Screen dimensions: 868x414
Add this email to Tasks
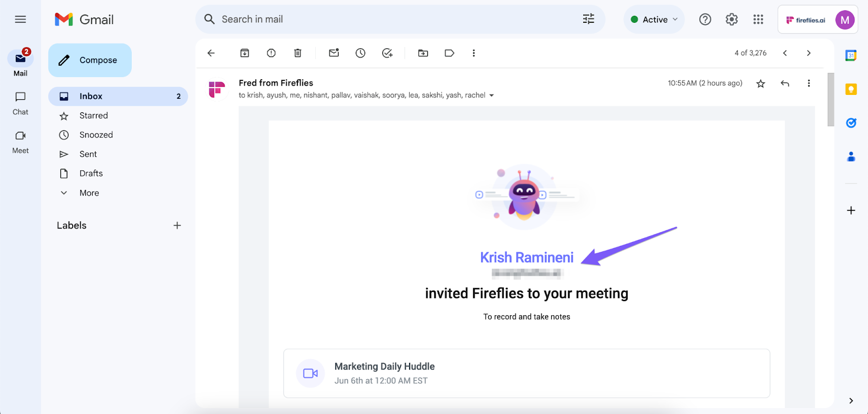[387, 53]
